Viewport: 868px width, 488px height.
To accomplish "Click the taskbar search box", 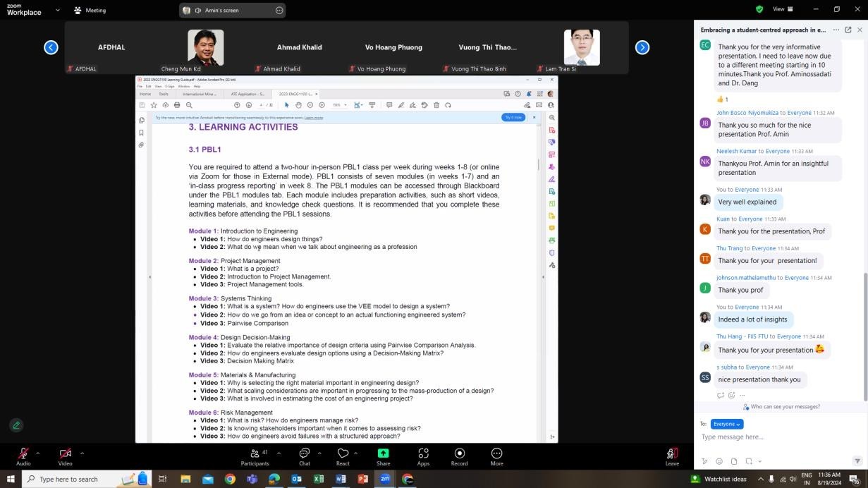I will pyautogui.click(x=87, y=479).
